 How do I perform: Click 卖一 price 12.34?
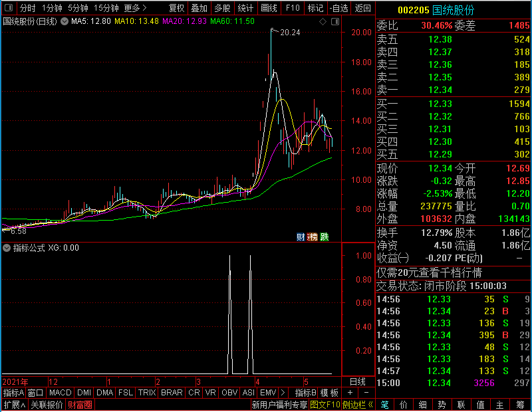(440, 90)
